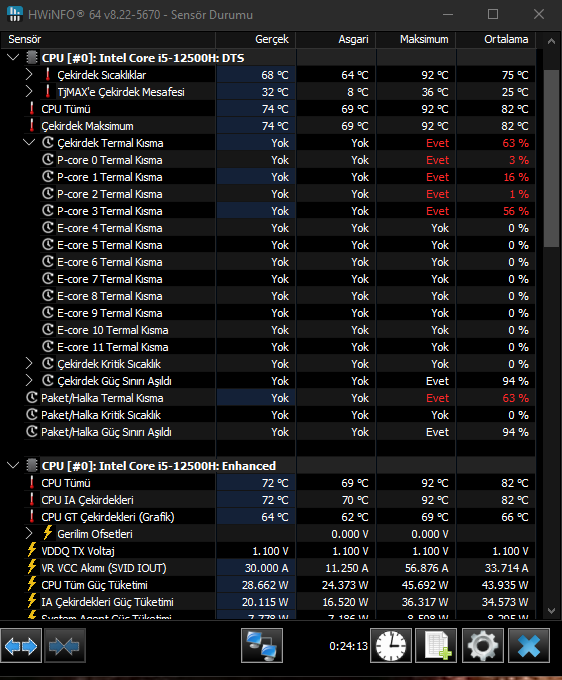Expand the Gerilim Ofsetleri row
The width and height of the screenshot is (562, 680).
[x=29, y=533]
